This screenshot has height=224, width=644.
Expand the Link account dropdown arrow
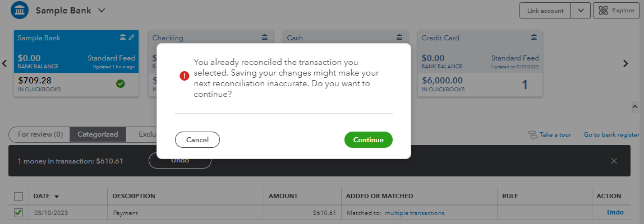580,11
